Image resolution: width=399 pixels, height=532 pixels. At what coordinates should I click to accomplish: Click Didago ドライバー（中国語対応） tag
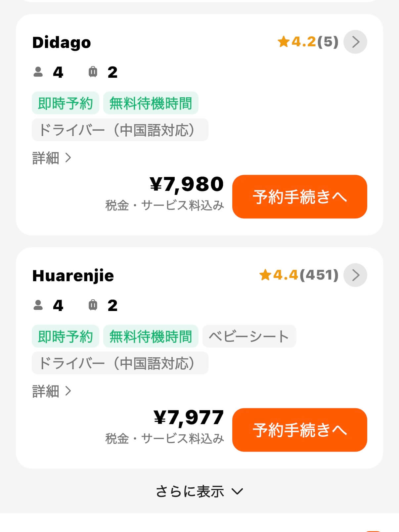(x=120, y=130)
